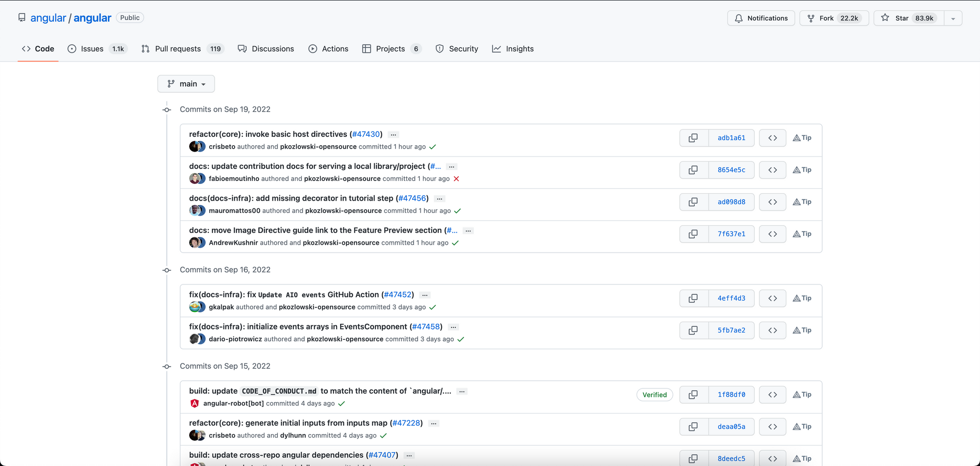Expand description of invoke basic host directives commit
This screenshot has width=980, height=466.
click(393, 134)
